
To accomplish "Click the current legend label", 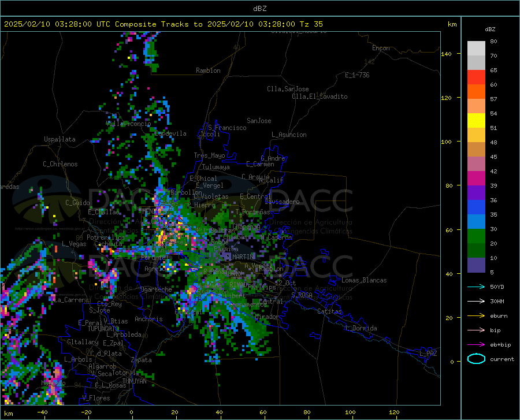I will [502, 359].
